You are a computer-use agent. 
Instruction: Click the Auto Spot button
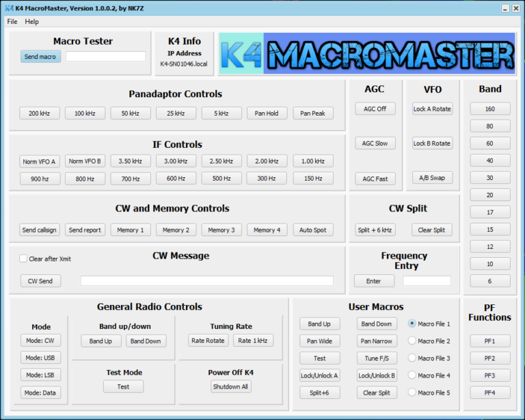coord(312,230)
